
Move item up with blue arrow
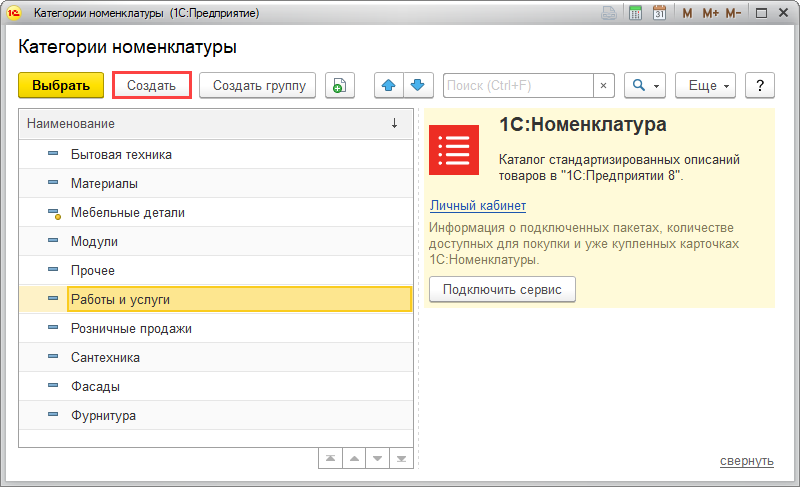389,86
